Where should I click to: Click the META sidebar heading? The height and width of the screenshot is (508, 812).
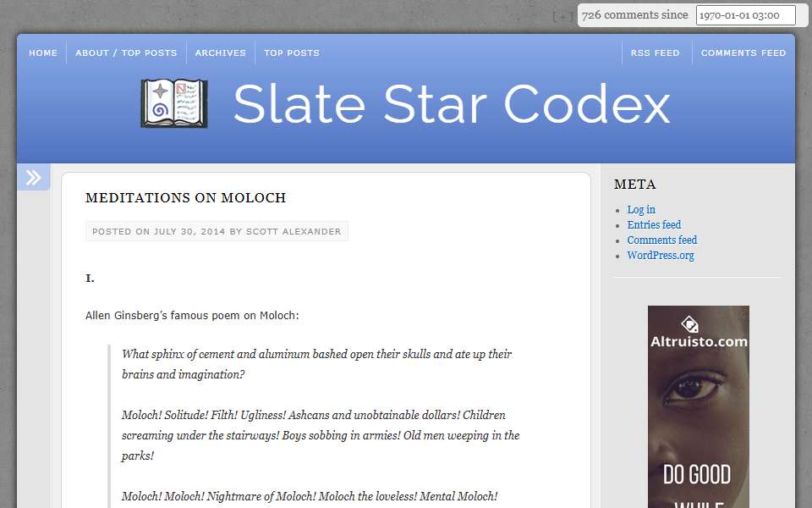click(x=635, y=184)
